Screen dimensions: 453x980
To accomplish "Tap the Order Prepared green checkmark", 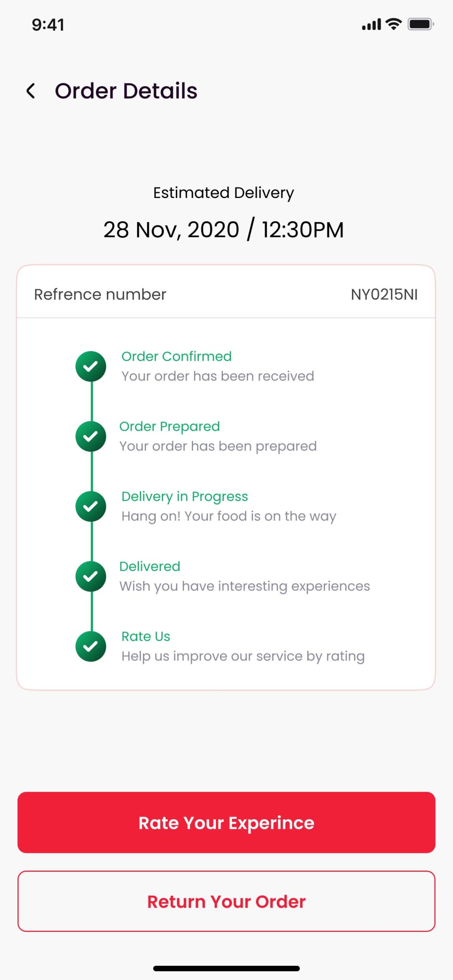I will coord(91,436).
